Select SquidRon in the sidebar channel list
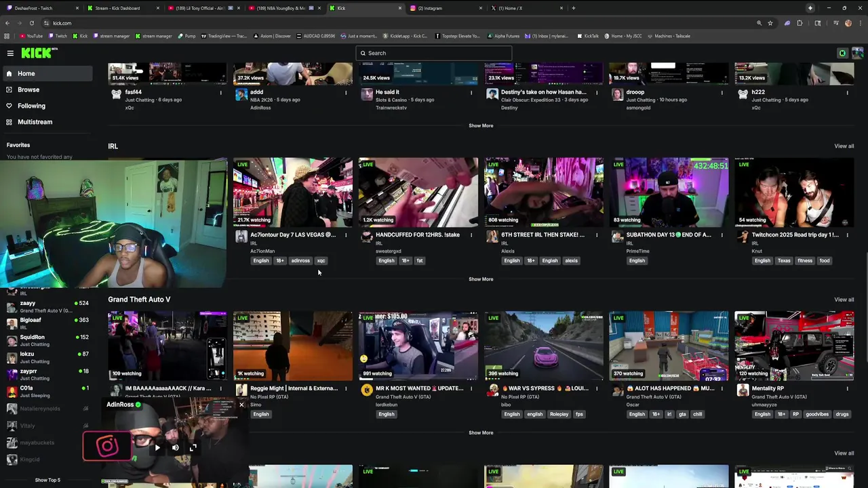868x488 pixels. tap(46, 340)
